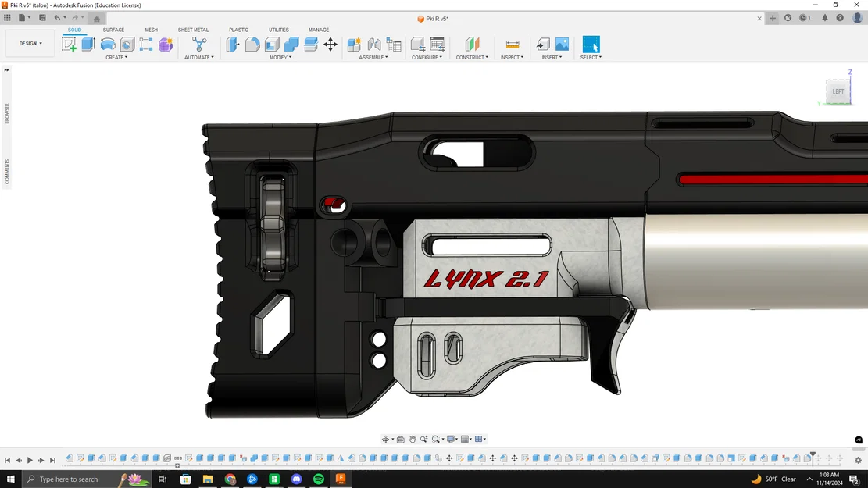Open the Sheet Metal ribbon tab

[x=193, y=30]
